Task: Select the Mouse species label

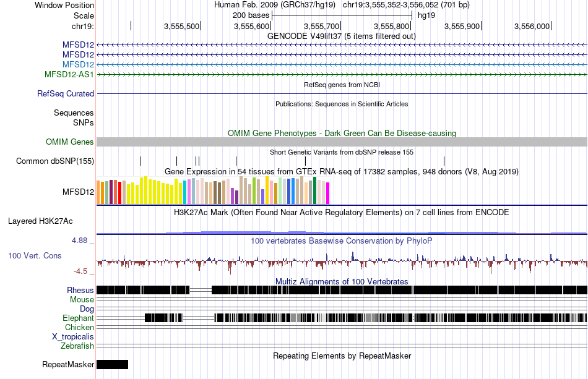Action: coord(82,300)
